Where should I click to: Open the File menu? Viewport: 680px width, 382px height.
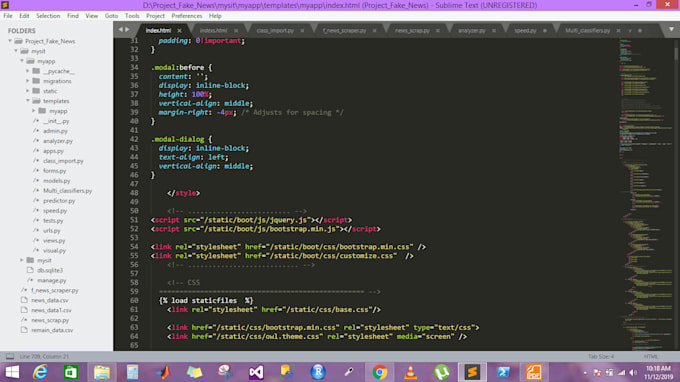(x=8, y=16)
